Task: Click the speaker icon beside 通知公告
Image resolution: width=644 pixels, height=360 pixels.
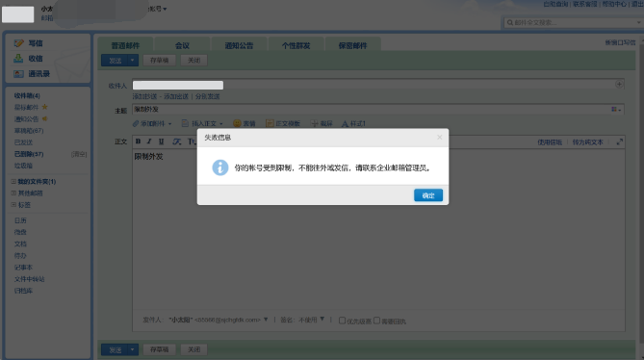Action: click(45, 118)
